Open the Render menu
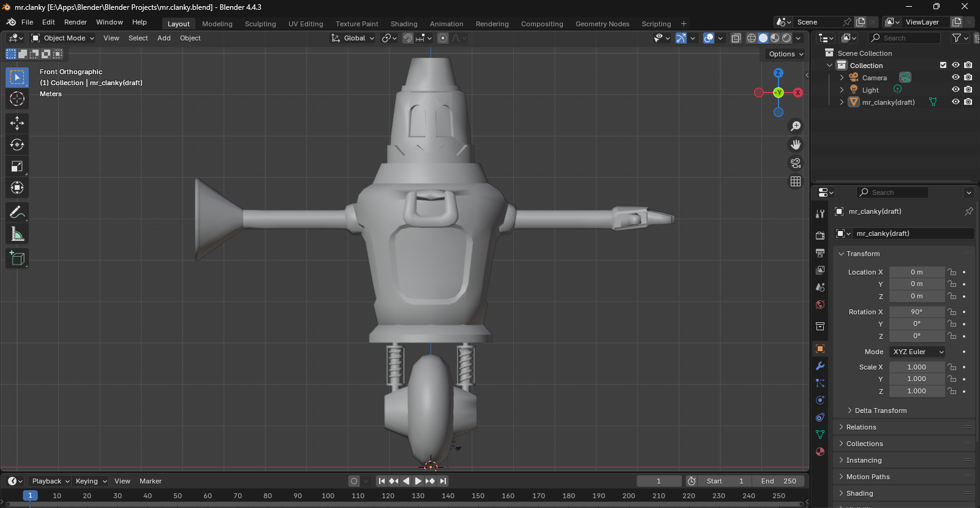Viewport: 980px width, 508px height. [75, 22]
